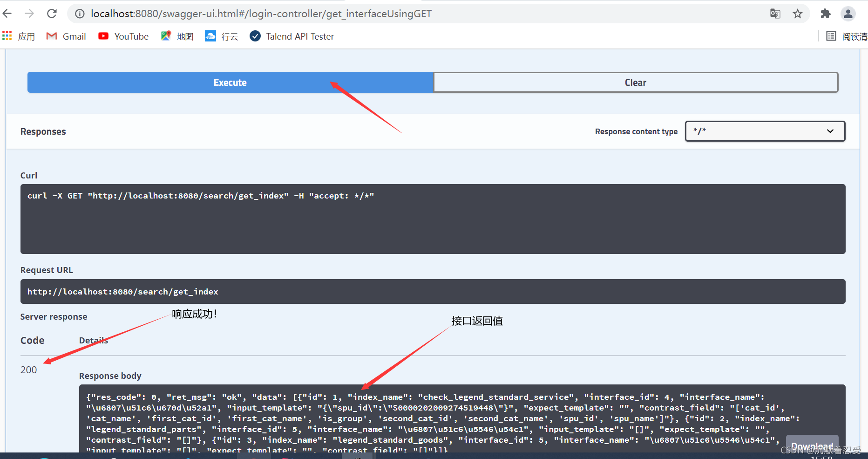Bookmark this page with star icon
Screen dimensions: 868x459
pos(798,14)
